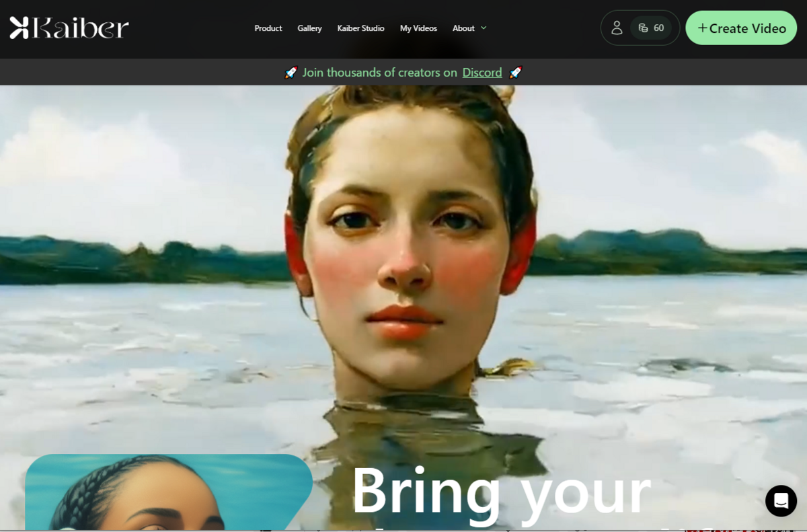Open Kaiber Studio
Screen dimensions: 807x532
point(360,28)
